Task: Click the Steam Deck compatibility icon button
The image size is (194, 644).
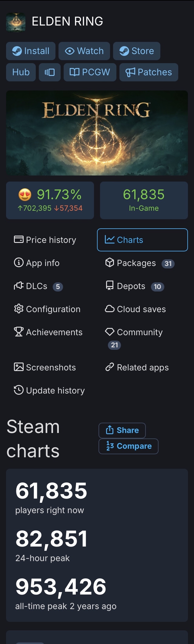Action: (50, 72)
